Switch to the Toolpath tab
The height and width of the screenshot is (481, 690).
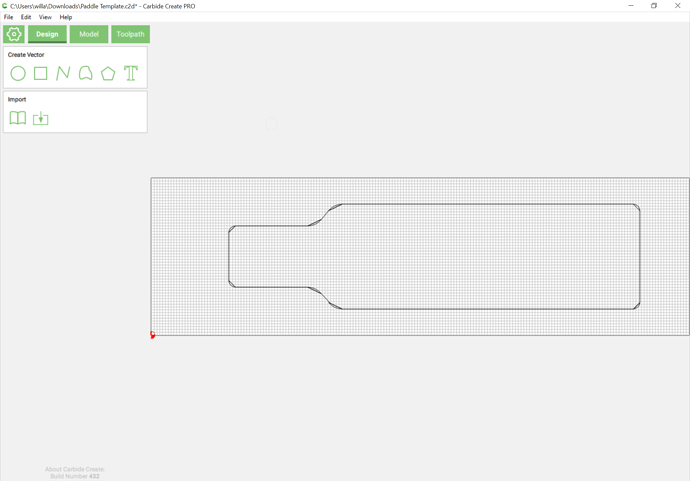coord(130,34)
